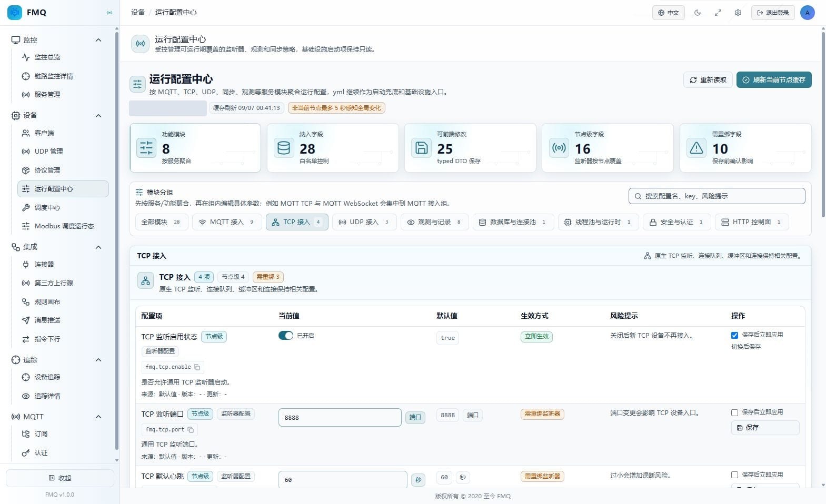The image size is (826, 504).
Task: Check 保存后立即应用 for TCP 默认心跳
Action: (x=734, y=475)
